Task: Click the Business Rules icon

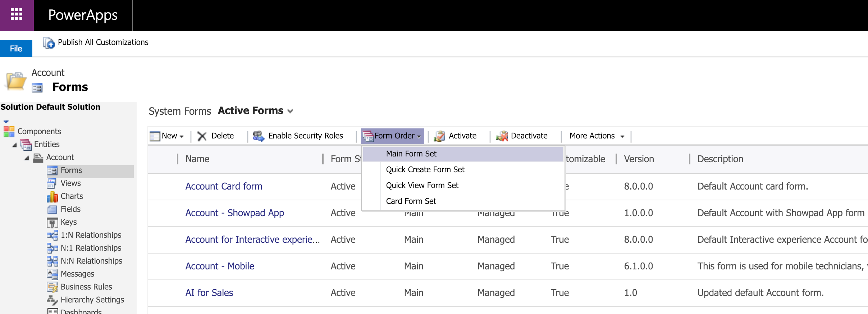Action: click(52, 287)
